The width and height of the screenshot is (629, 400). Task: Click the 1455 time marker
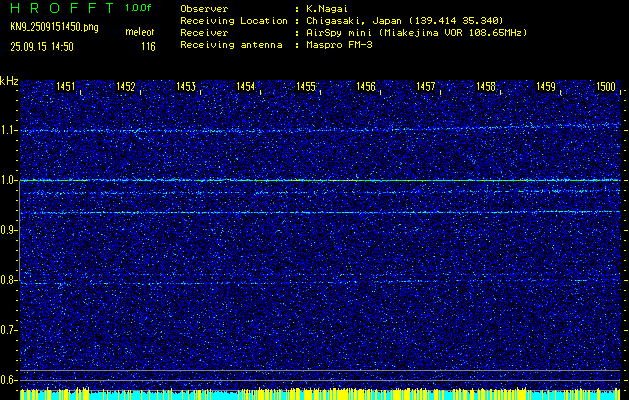coord(306,87)
